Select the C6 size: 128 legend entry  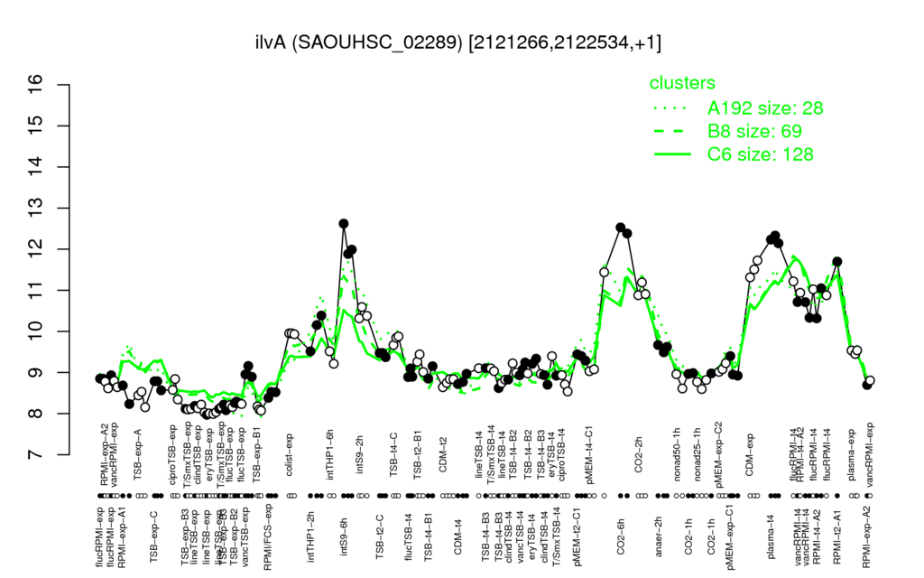(760, 154)
